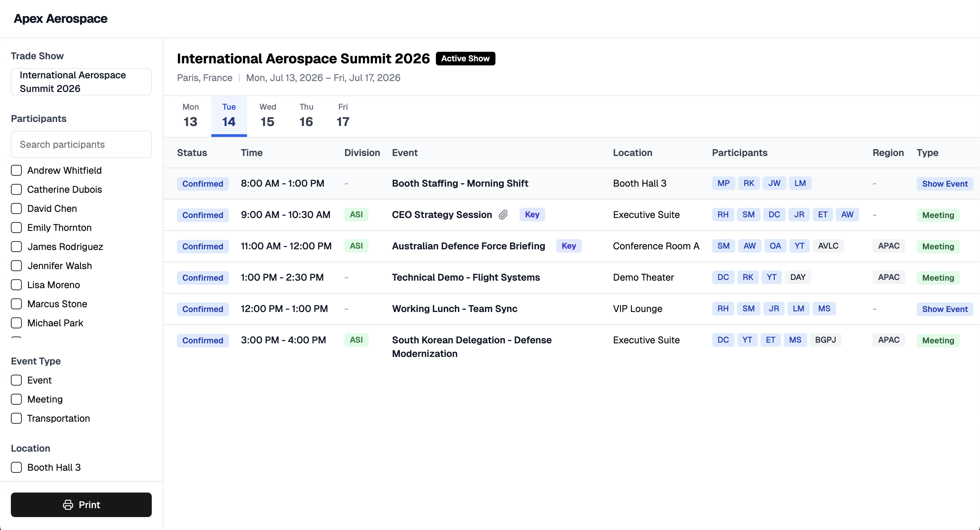
Task: Click the ASI division badge on CEO Strategy Session
Action: point(356,214)
